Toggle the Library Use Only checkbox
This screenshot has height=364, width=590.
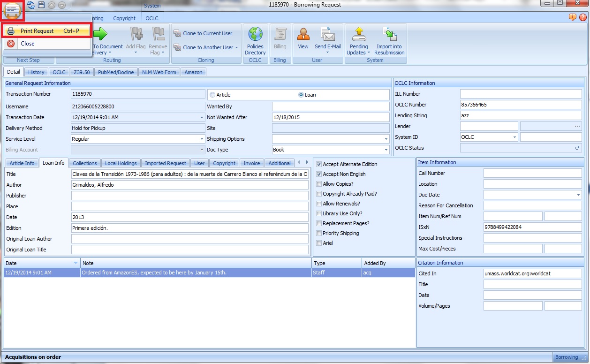319,213
